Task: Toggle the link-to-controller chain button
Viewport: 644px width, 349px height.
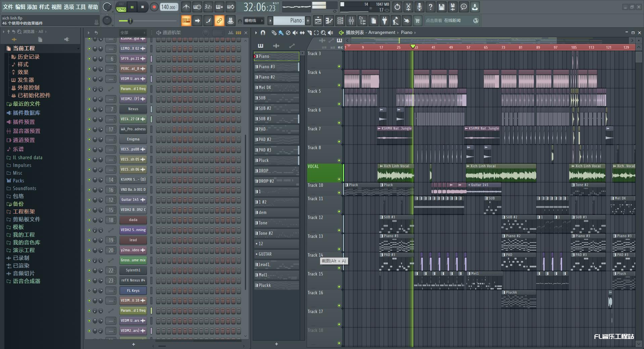Action: [219, 20]
